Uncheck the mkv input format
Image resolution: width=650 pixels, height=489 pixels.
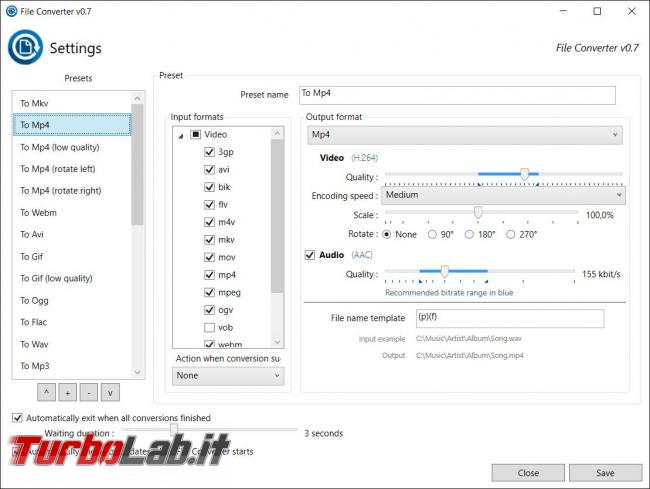click(209, 240)
